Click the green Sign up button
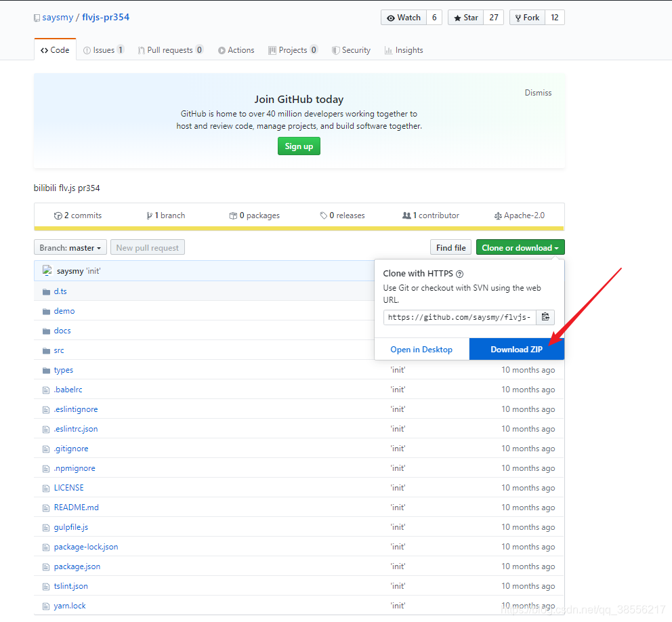 299,146
